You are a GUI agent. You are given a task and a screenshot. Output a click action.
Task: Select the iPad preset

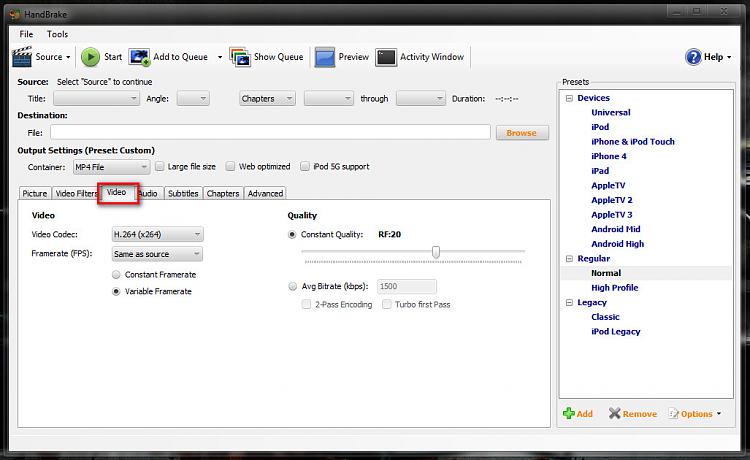click(600, 171)
